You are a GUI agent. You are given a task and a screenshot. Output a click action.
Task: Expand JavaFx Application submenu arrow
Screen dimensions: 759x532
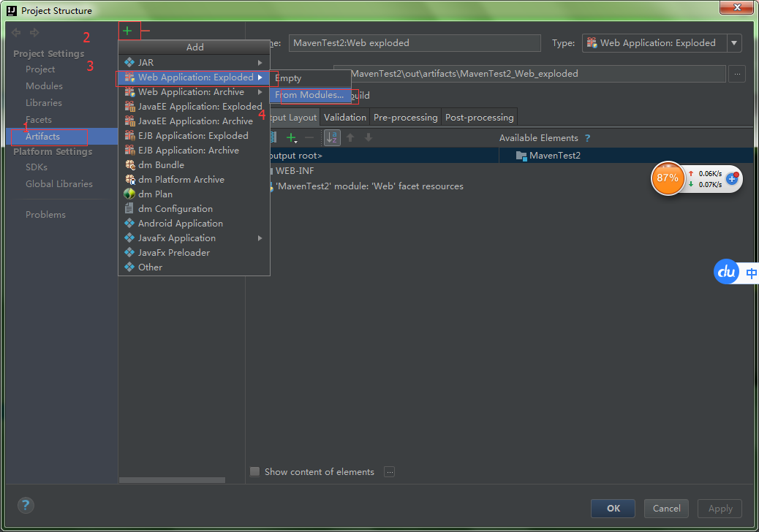click(x=260, y=238)
